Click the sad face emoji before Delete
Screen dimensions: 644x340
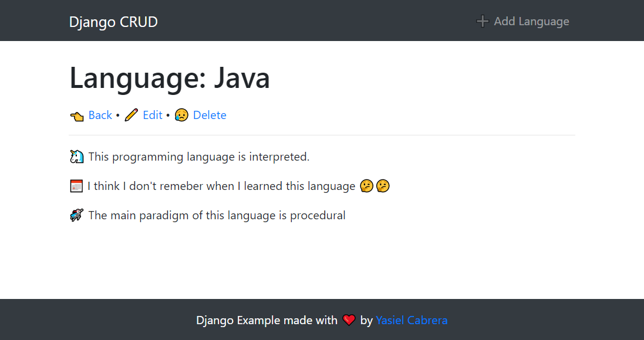[181, 115]
